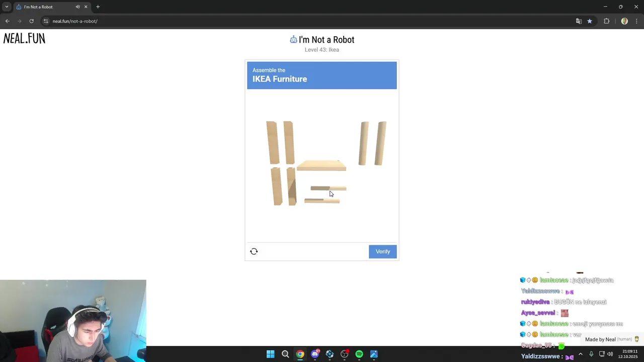644x362 pixels.
Task: Open the blue diamond-pattern app in the taskbar
Action: 330,354
